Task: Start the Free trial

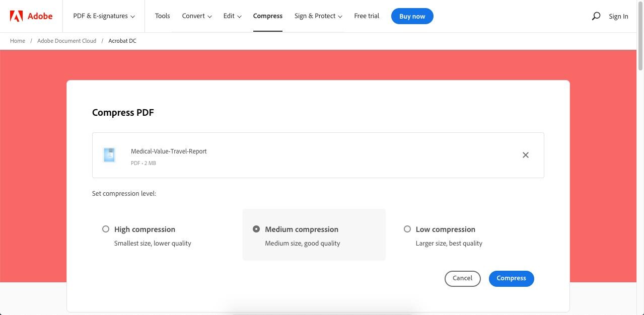Action: click(x=366, y=16)
